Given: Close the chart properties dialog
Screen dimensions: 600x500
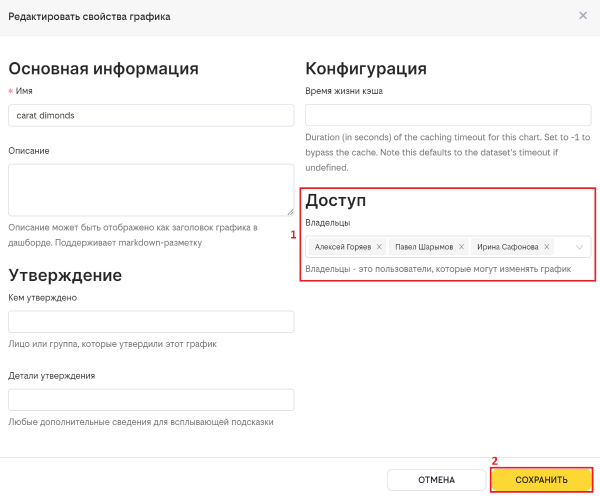Looking at the screenshot, I should click(x=583, y=16).
